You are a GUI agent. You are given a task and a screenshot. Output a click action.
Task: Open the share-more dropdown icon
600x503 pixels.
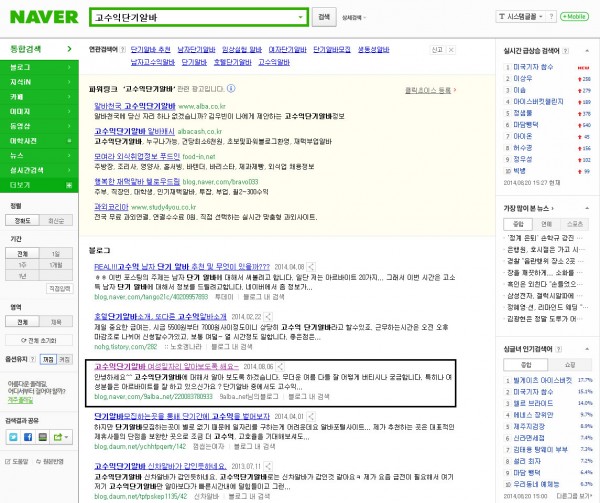(x=61, y=437)
